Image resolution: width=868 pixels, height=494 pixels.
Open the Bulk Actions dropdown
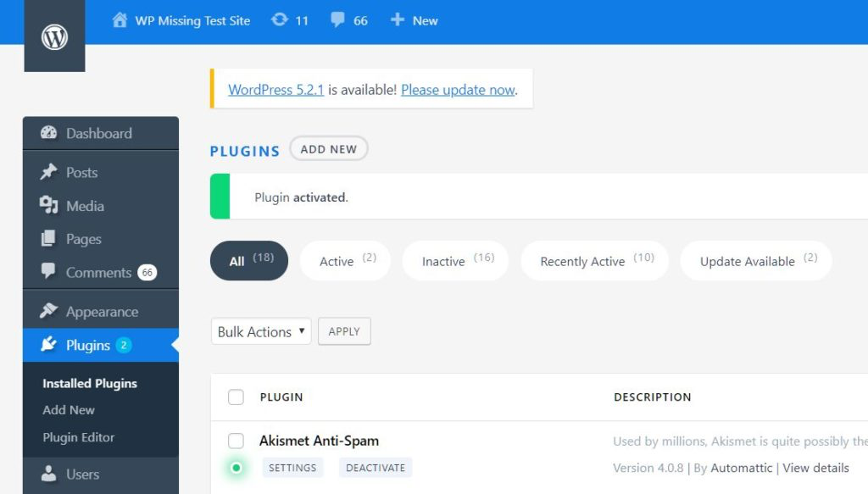click(x=261, y=331)
